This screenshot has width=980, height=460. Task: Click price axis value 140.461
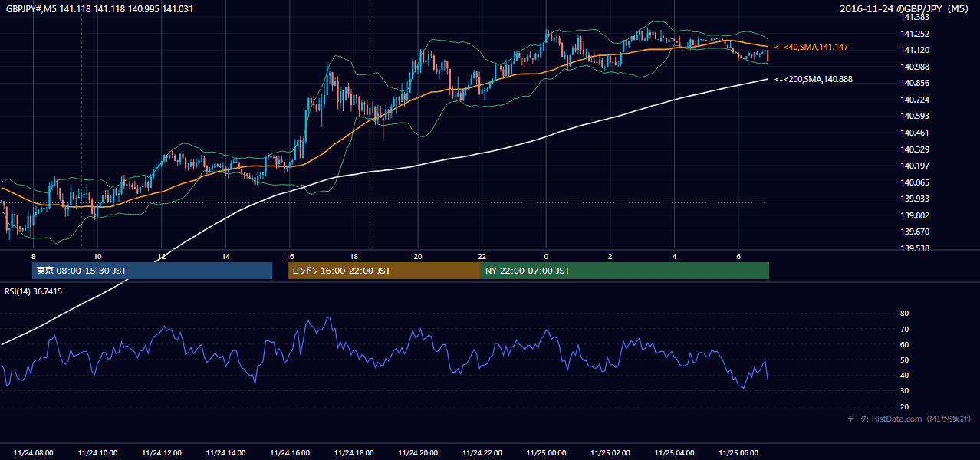click(x=914, y=133)
